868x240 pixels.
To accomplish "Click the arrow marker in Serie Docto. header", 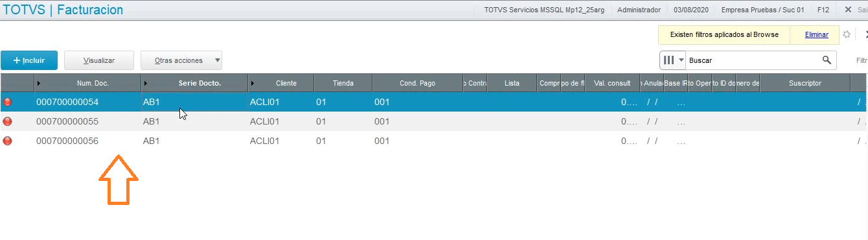I will [x=146, y=83].
